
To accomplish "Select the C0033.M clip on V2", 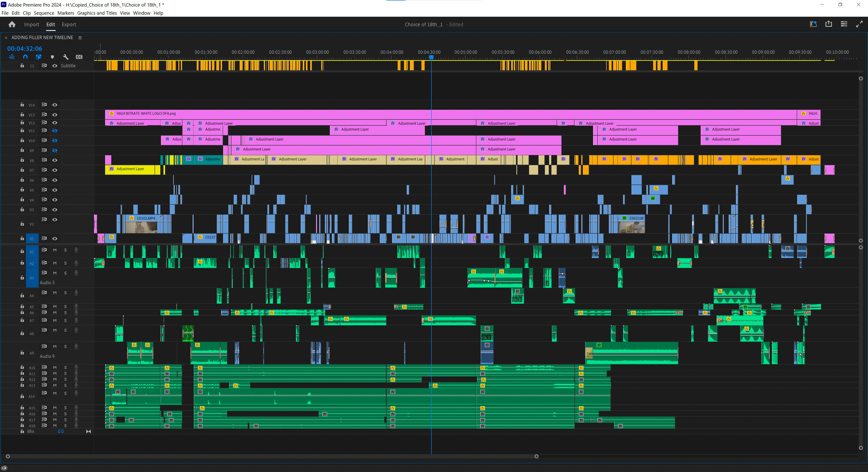I will (631, 224).
